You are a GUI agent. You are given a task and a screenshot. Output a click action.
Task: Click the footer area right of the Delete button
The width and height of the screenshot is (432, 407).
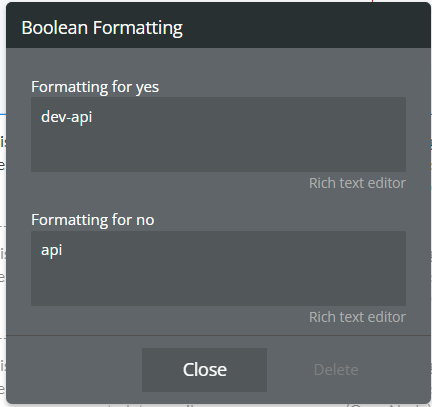[395, 370]
